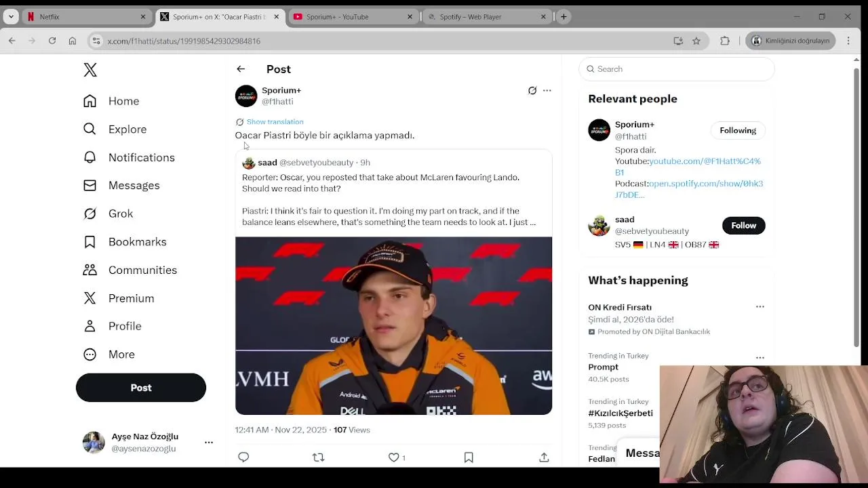Image resolution: width=868 pixels, height=488 pixels.
Task: Share the post with the share icon
Action: click(x=544, y=457)
